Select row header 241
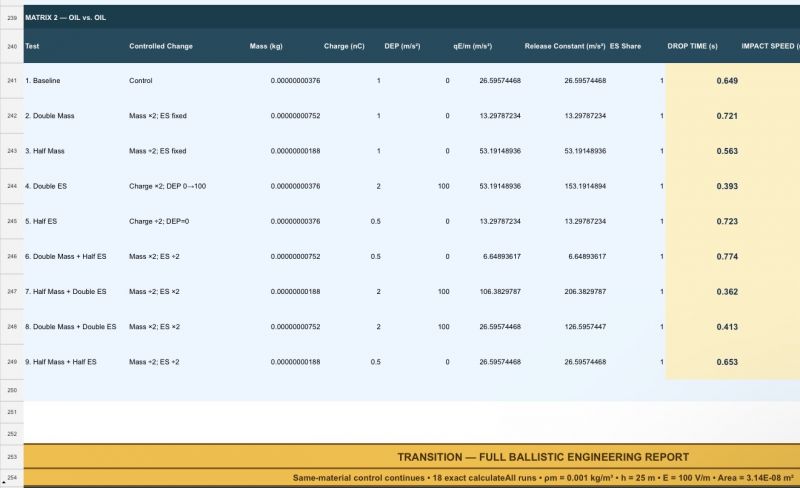Screen dimensions: 800x488 point(12,81)
